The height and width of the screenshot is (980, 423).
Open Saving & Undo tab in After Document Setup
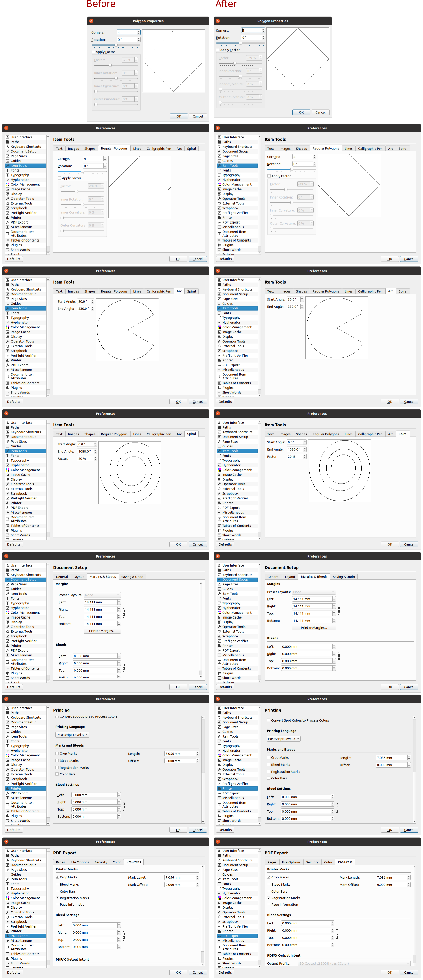tap(343, 577)
